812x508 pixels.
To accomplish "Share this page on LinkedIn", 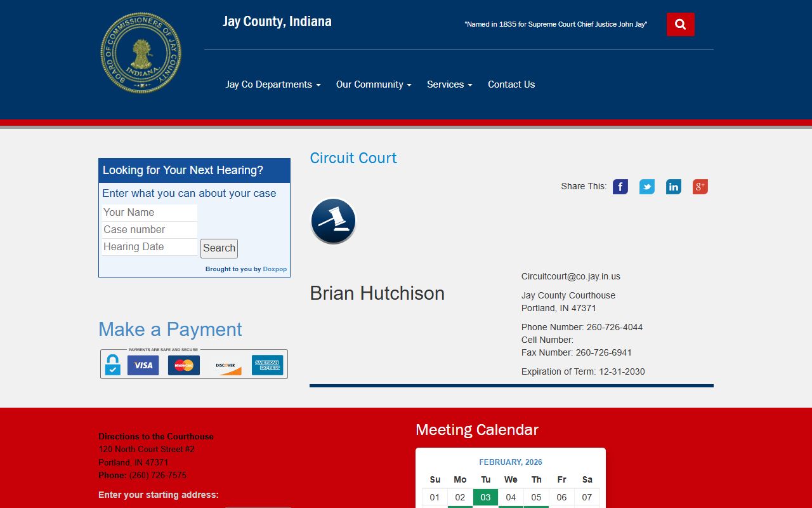I will 674,187.
